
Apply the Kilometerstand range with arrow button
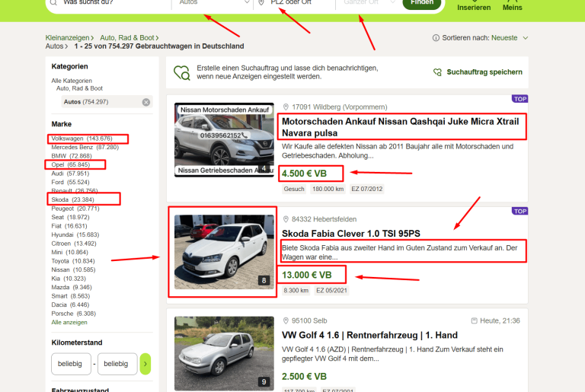click(x=145, y=364)
